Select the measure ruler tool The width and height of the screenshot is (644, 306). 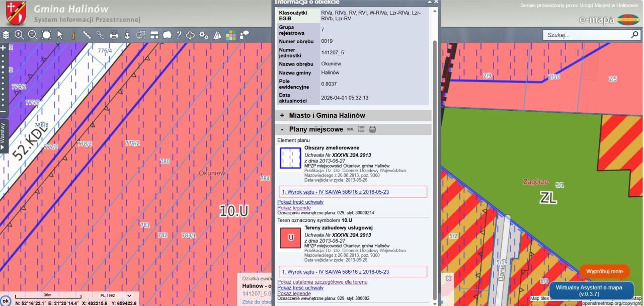pos(87,35)
